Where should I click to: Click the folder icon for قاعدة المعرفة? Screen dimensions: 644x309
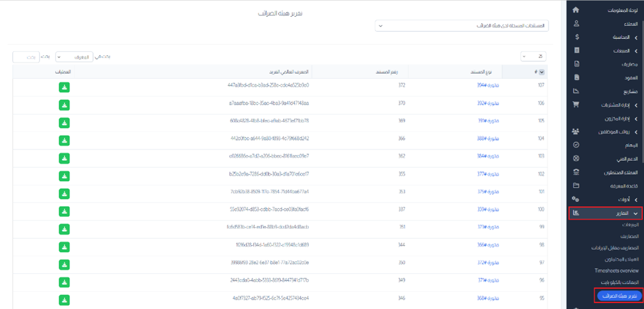coord(575,186)
